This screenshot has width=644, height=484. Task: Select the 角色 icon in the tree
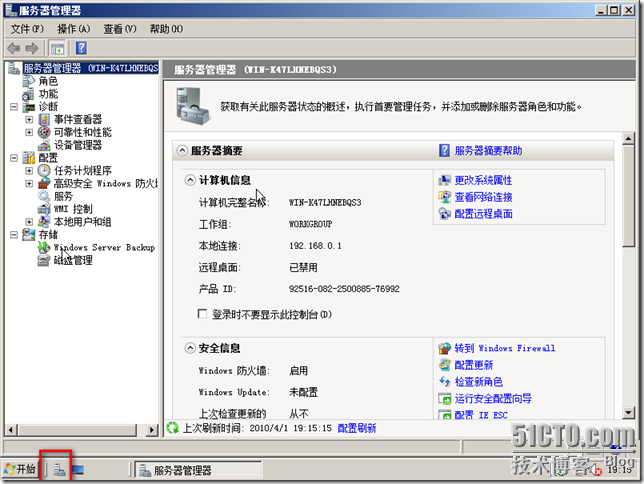[x=29, y=81]
